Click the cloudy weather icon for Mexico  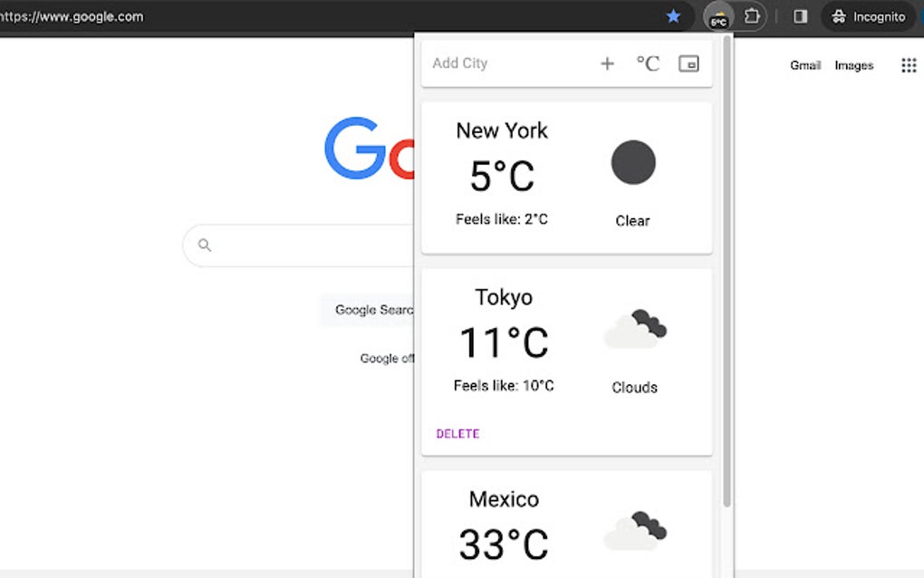[x=635, y=531]
